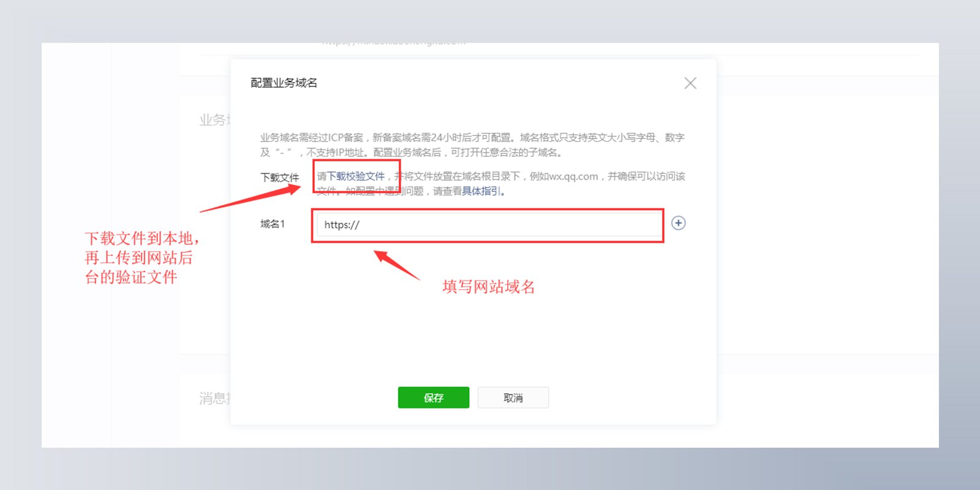This screenshot has width=980, height=490.
Task: Open the 具体指引 guide link
Action: pos(481,191)
